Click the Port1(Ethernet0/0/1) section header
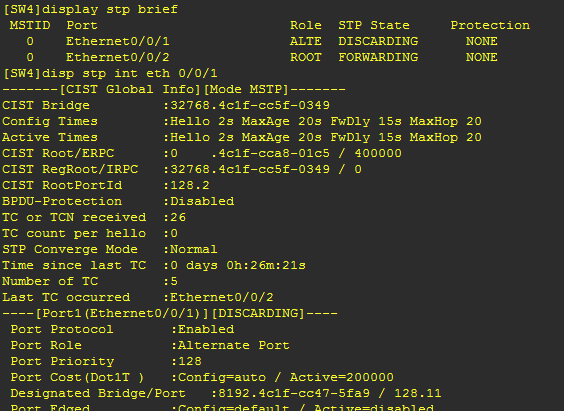The image size is (564, 411). click(170, 313)
